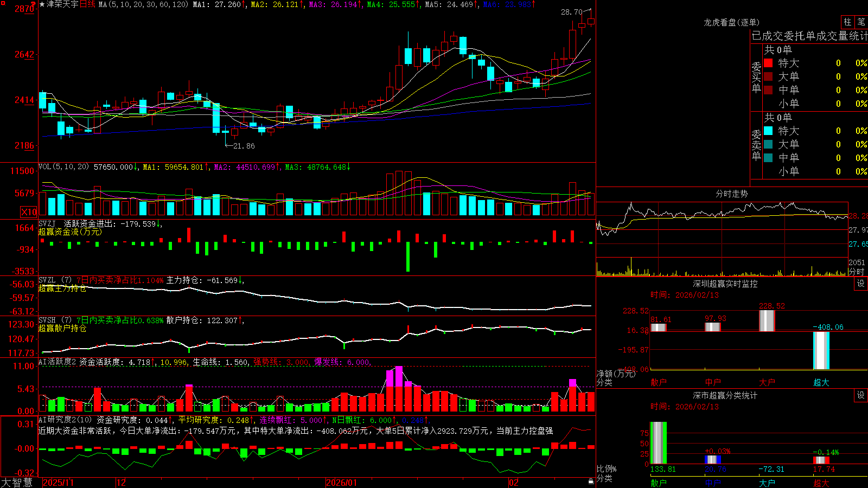Viewport: 868px width, 488px height.
Task: Click the dark red 中单 buy-order swatch
Action: pyautogui.click(x=768, y=90)
